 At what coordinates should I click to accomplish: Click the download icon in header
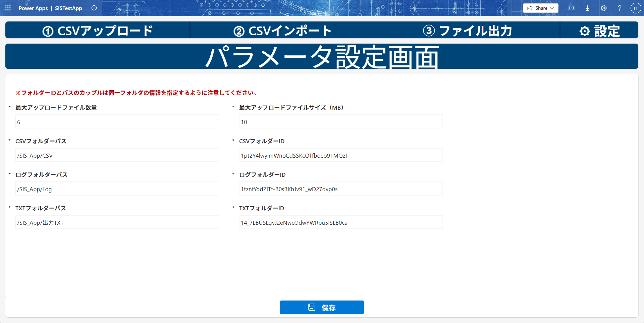(587, 8)
